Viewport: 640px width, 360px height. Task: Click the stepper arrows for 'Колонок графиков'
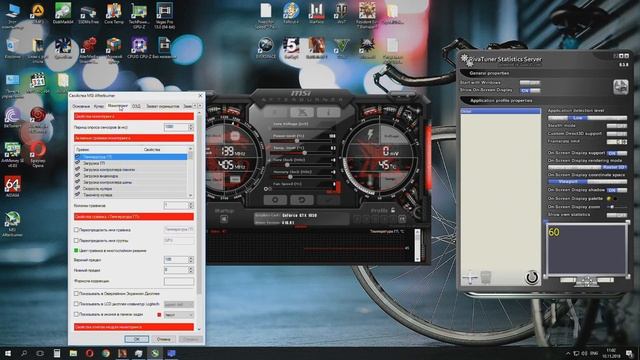191,205
